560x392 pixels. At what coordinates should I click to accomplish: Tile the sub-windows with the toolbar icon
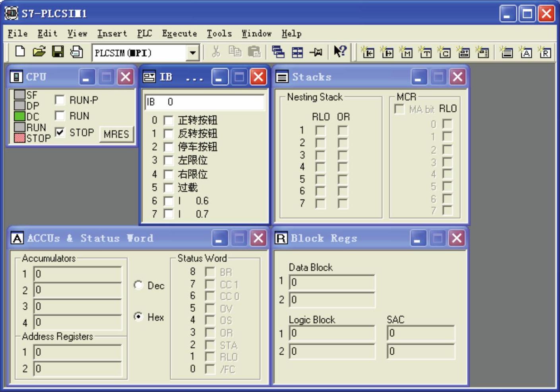click(x=297, y=52)
